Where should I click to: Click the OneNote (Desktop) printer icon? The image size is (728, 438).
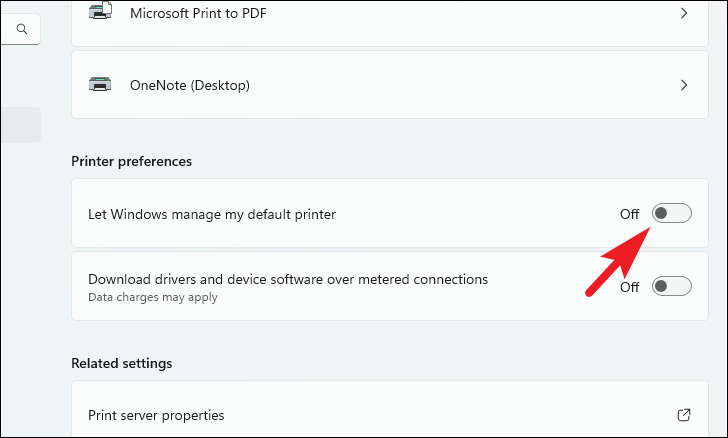point(102,85)
